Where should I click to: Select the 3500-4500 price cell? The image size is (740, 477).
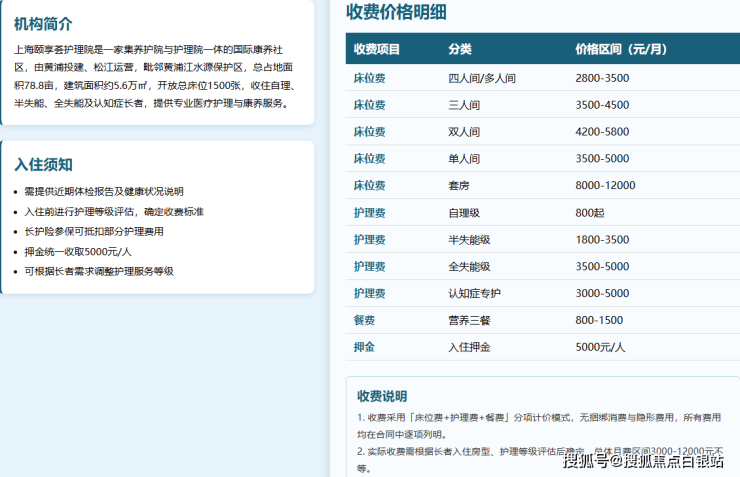tap(602, 105)
